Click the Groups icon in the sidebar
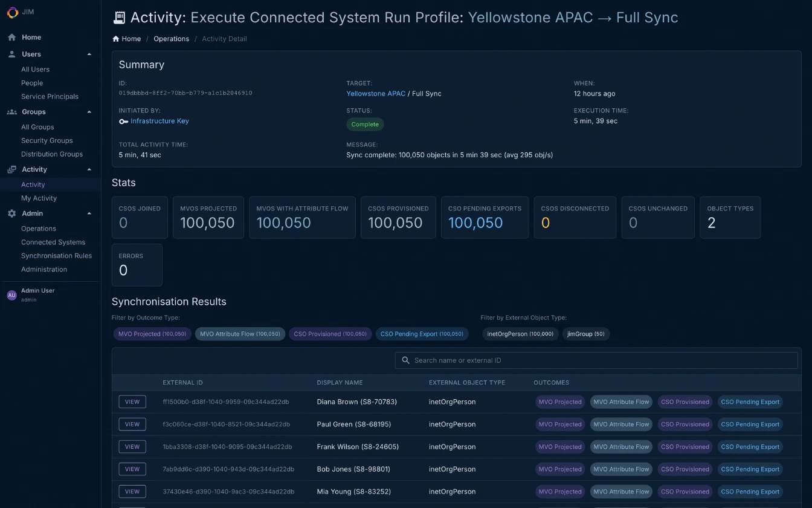This screenshot has width=812, height=508. (x=11, y=111)
